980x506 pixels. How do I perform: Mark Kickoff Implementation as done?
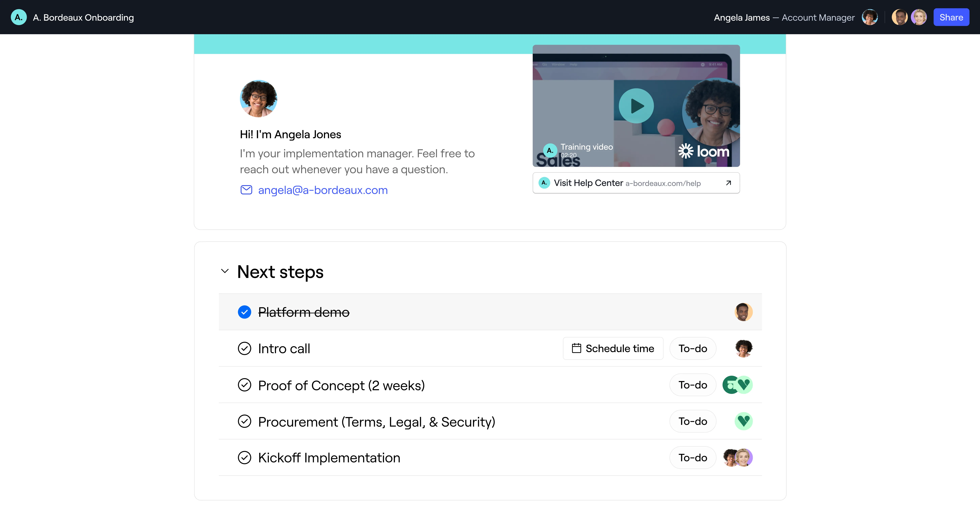click(244, 458)
